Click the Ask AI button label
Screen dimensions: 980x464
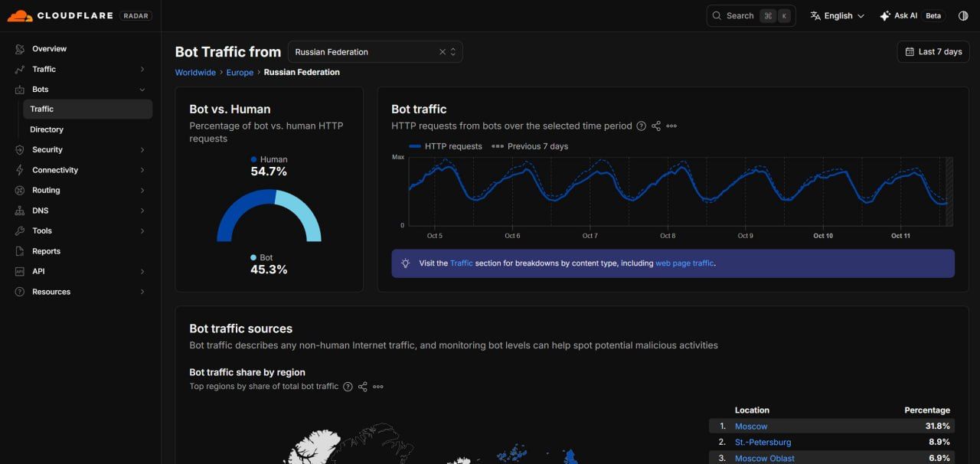pos(906,15)
